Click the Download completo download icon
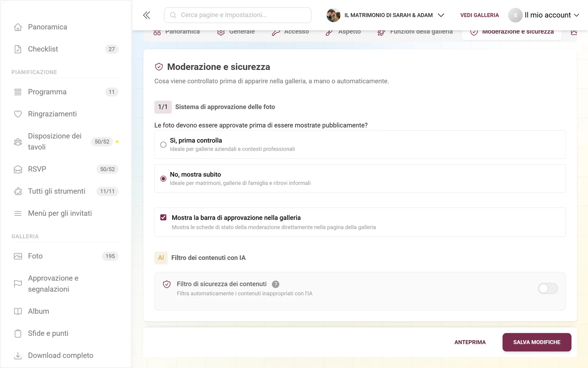588x368 pixels. coord(18,356)
